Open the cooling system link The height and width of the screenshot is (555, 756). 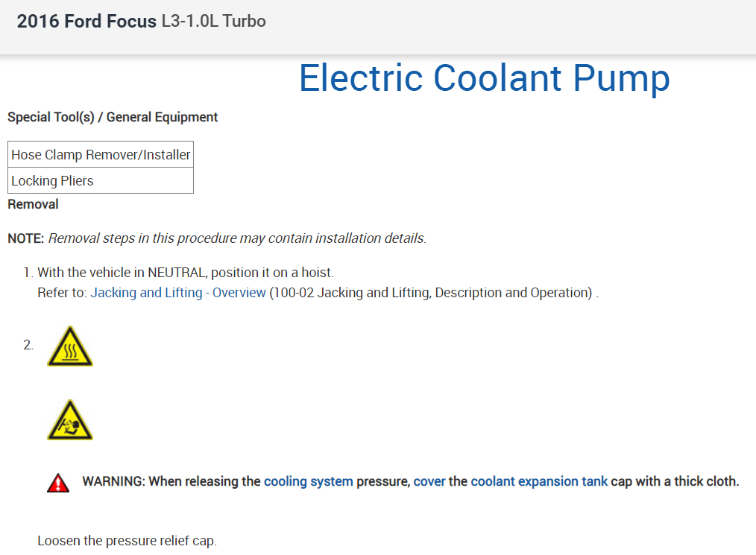coord(308,481)
